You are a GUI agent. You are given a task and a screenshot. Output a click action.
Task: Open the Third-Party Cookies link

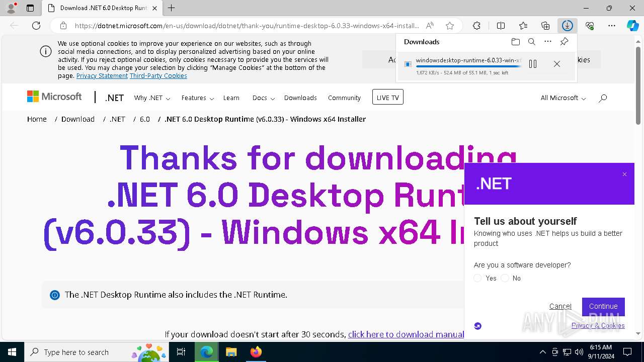pyautogui.click(x=158, y=76)
